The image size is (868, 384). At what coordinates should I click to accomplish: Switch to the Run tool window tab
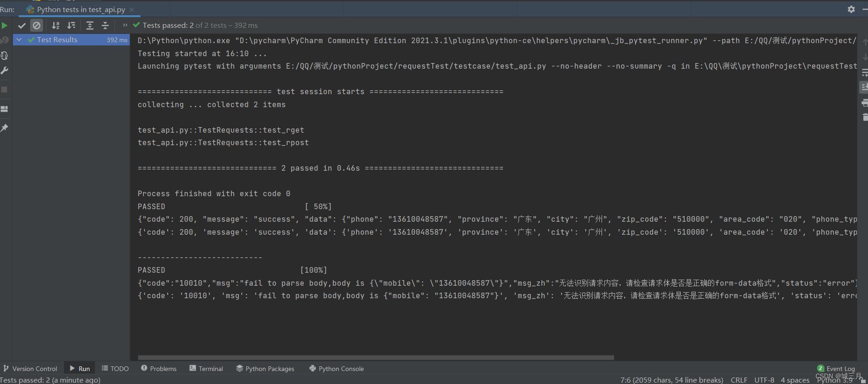[80, 369]
